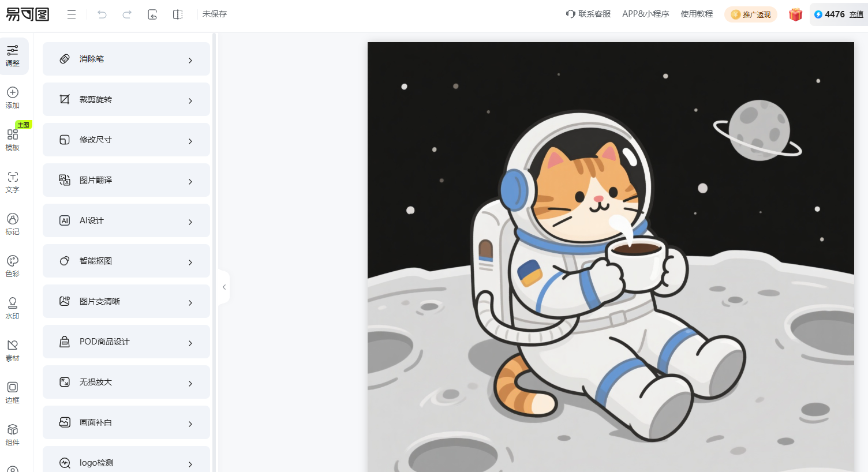Image resolution: width=868 pixels, height=472 pixels.
Task: Expand the 智能抠图 smart cutout option
Action: click(126, 261)
